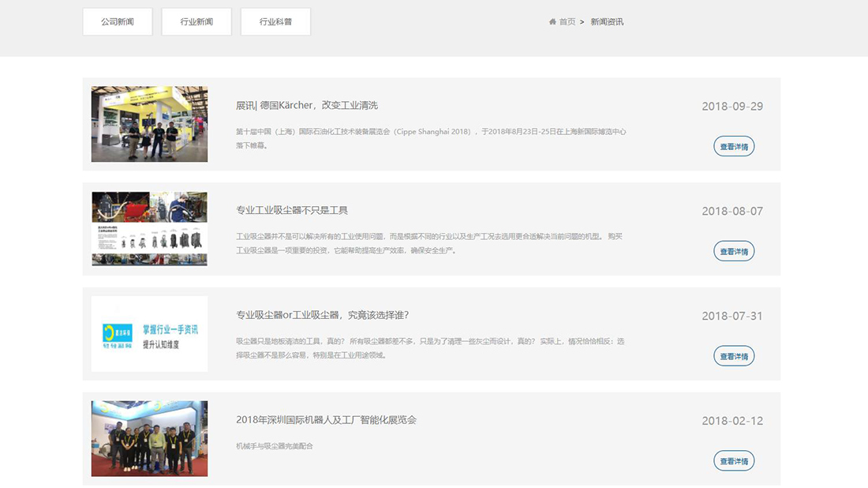Viewport: 868px width, 488px height.
Task: Open thumbnail of Kärcher exhibition article
Action: (x=149, y=124)
